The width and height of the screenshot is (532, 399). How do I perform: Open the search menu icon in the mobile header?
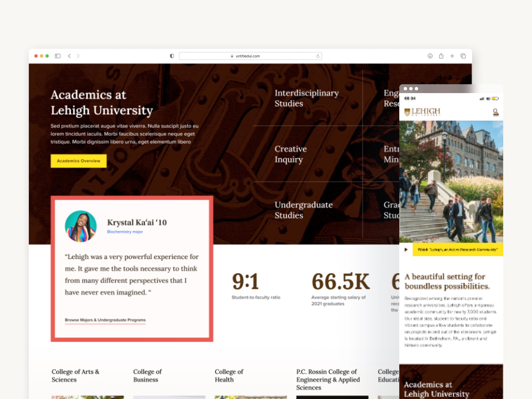tap(496, 112)
